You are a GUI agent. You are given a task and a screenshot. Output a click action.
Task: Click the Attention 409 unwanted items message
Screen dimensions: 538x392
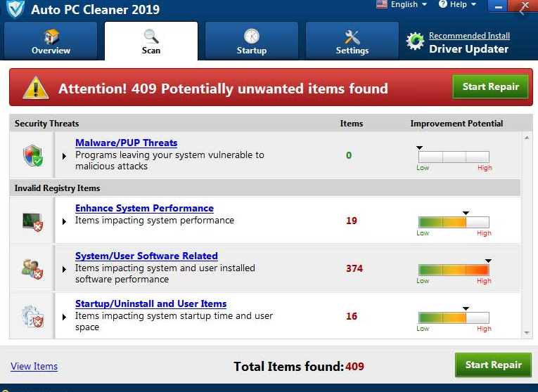coord(223,89)
